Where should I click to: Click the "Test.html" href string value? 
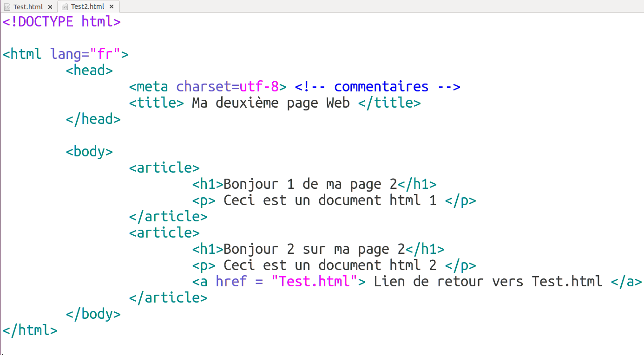(314, 282)
